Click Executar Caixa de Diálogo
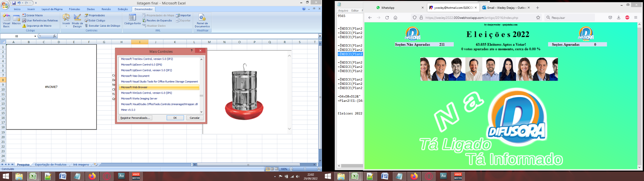The image size is (644, 181). [x=102, y=26]
